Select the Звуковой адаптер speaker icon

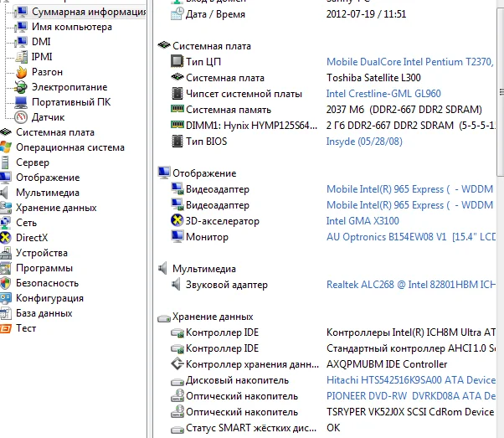pyautogui.click(x=176, y=285)
